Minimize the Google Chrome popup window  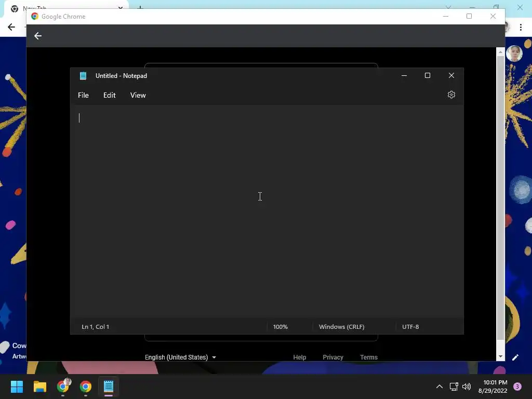(x=446, y=16)
